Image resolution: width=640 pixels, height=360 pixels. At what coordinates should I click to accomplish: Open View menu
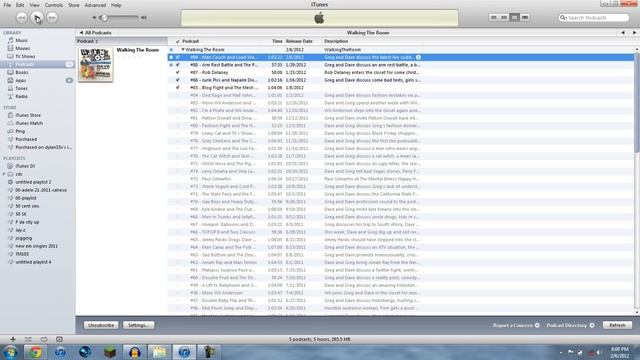click(x=34, y=5)
